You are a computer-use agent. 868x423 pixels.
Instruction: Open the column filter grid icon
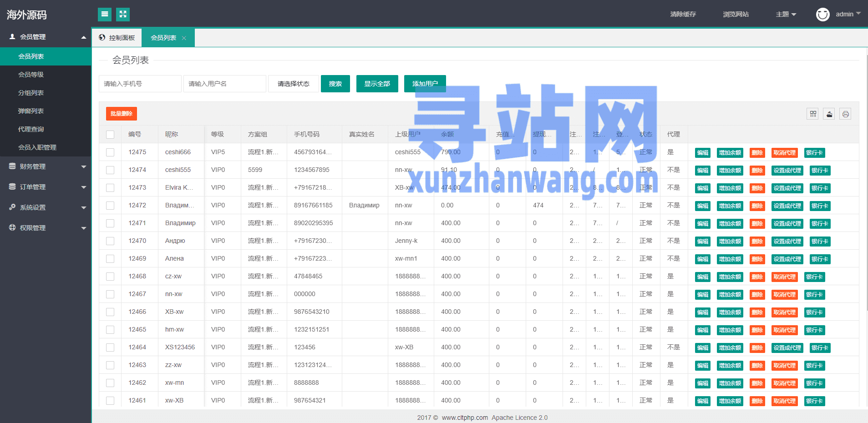[813, 114]
